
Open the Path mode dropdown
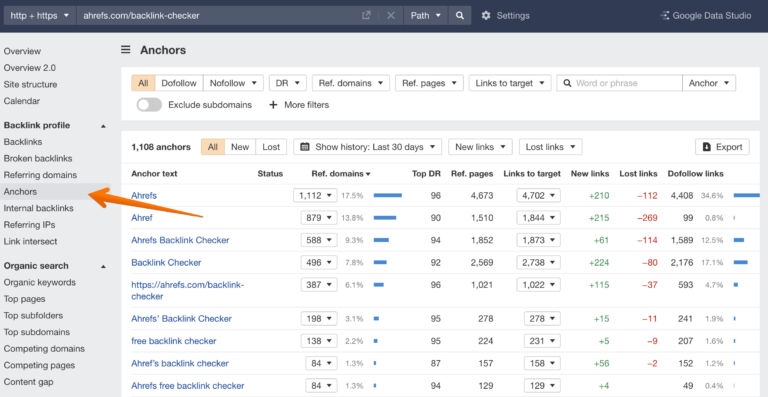pos(425,16)
